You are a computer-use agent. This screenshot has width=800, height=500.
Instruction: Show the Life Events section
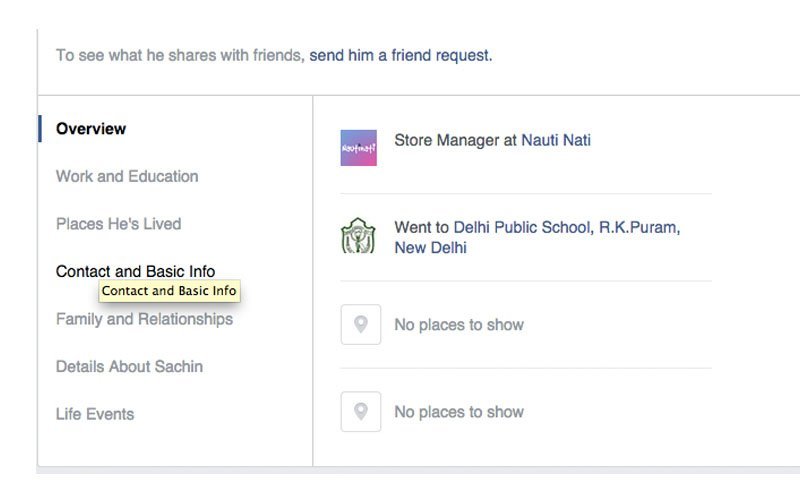pyautogui.click(x=95, y=414)
